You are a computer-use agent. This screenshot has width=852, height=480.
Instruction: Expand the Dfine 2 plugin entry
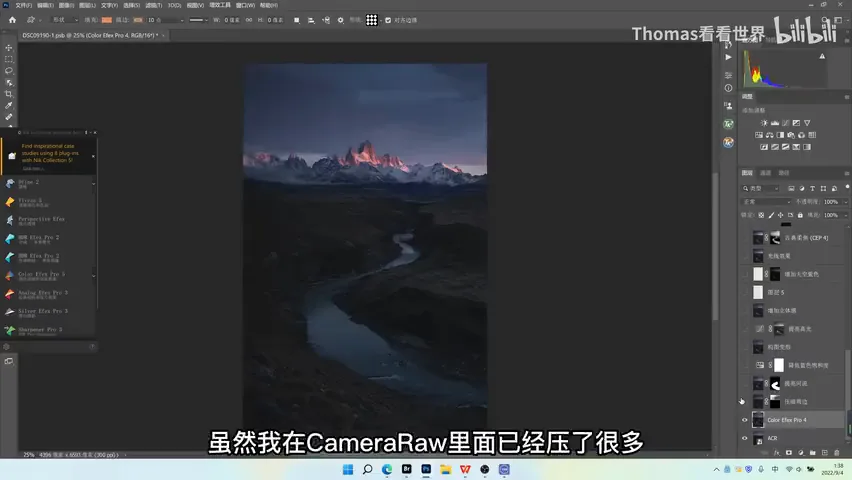(93, 183)
